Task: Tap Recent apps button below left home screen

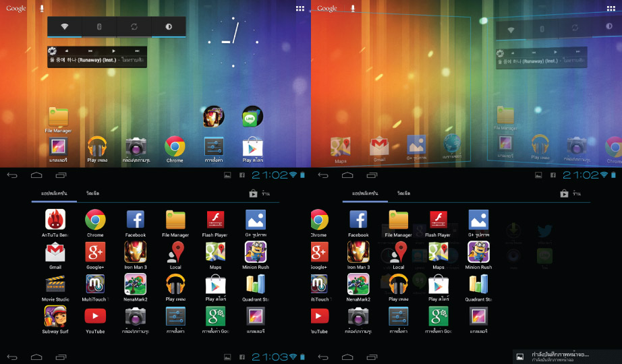Action: coord(61,175)
